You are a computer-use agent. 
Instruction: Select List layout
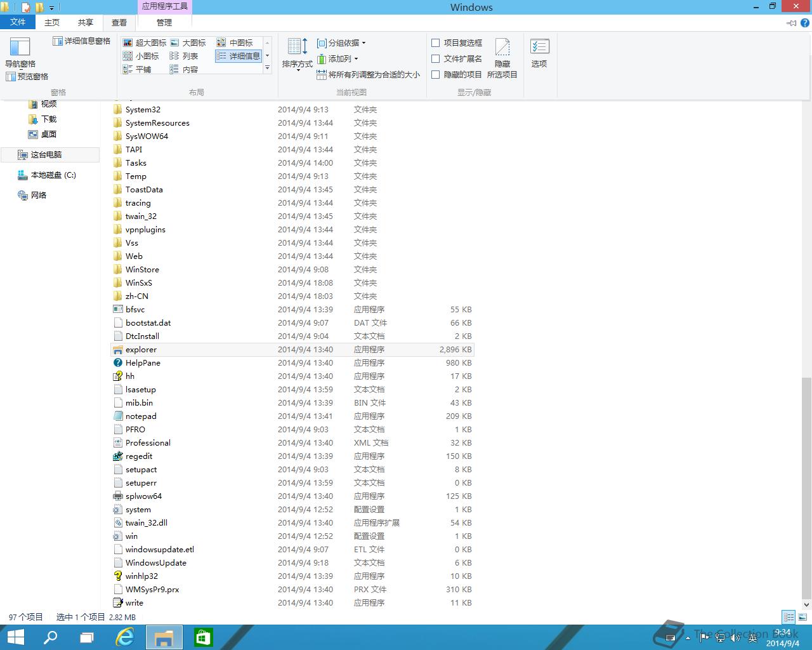point(184,56)
